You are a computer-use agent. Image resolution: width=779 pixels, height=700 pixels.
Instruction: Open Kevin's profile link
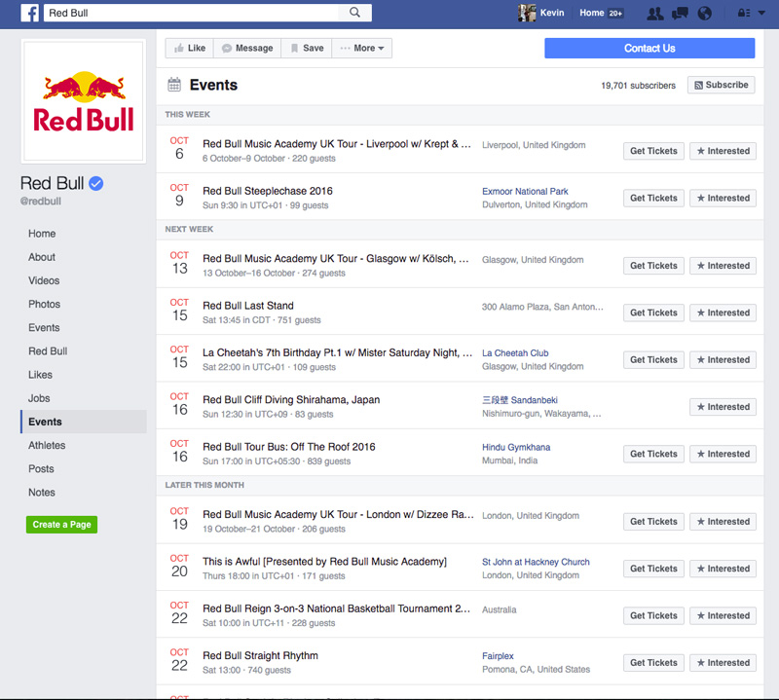tap(552, 13)
